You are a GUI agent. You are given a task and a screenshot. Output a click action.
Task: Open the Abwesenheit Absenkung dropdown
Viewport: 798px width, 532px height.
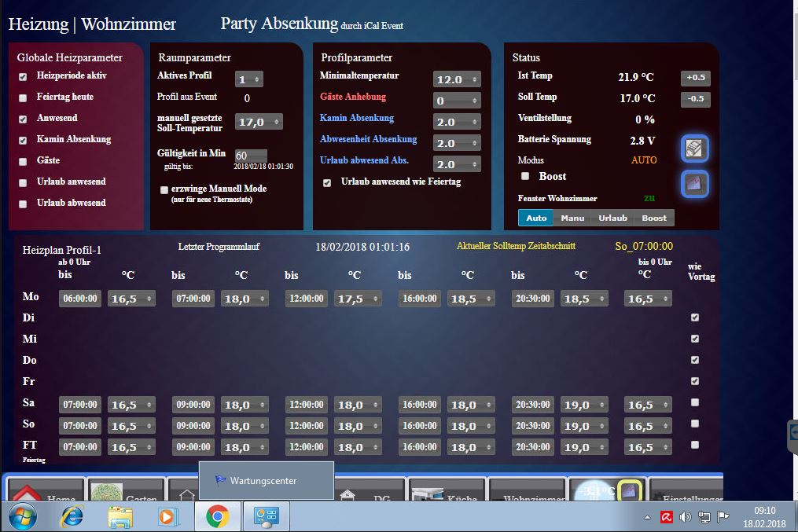pos(457,144)
